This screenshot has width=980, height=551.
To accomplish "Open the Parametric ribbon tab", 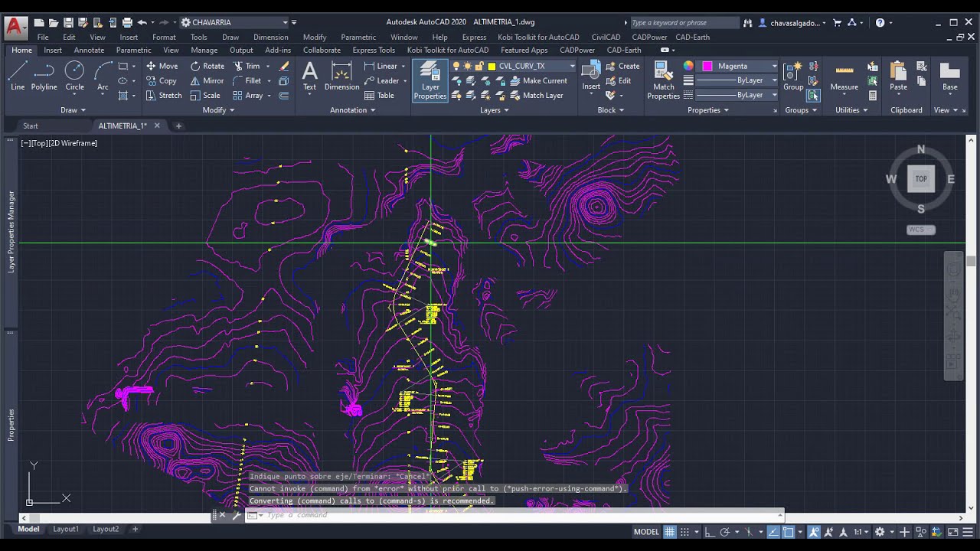I will pyautogui.click(x=133, y=50).
